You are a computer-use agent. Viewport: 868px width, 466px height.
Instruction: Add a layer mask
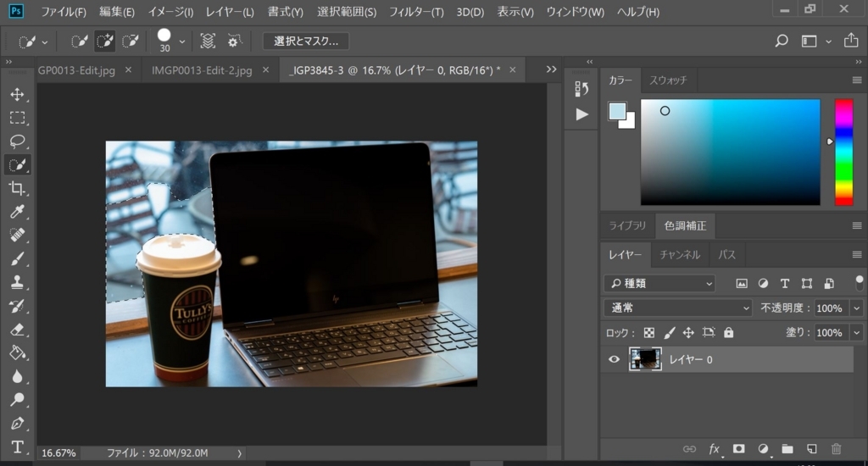(x=738, y=449)
